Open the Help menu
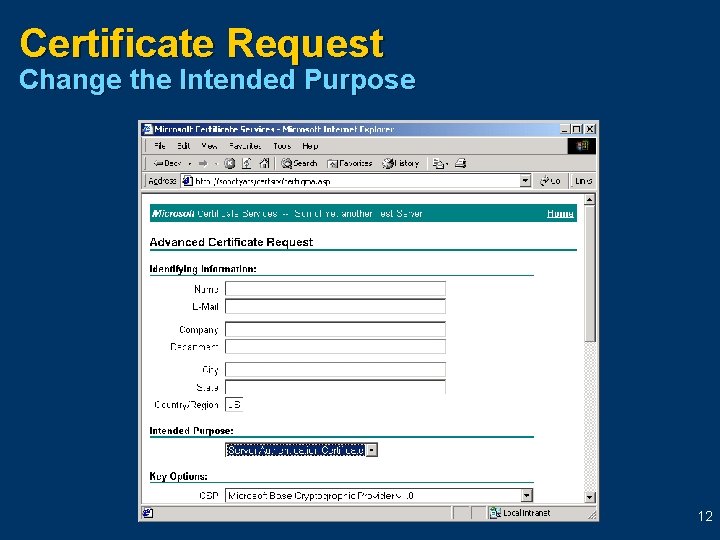 click(310, 146)
